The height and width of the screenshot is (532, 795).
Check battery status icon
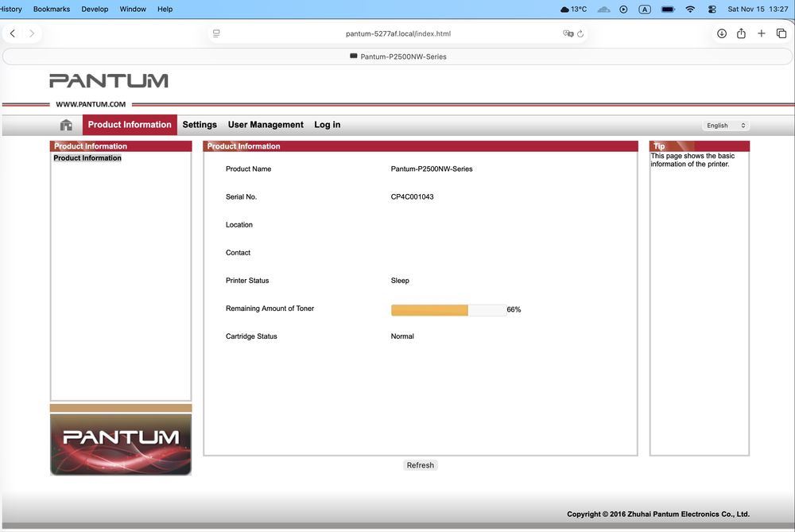coord(669,9)
